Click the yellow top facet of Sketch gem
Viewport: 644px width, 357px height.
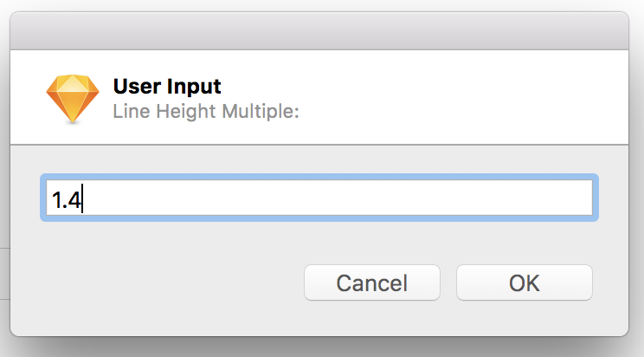pos(73,83)
